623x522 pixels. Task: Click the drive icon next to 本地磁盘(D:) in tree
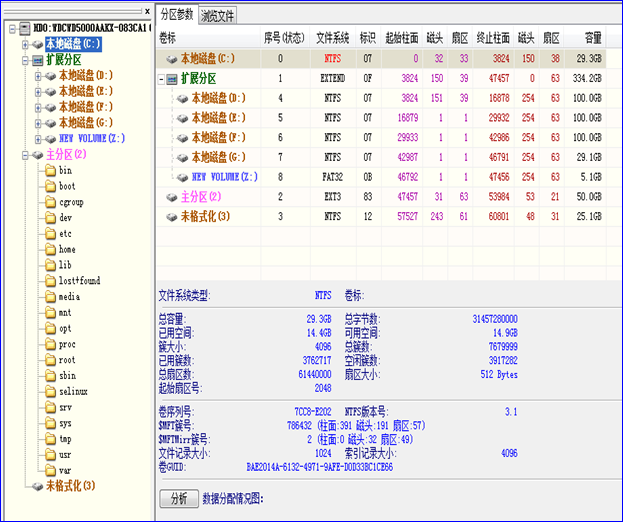click(50, 76)
